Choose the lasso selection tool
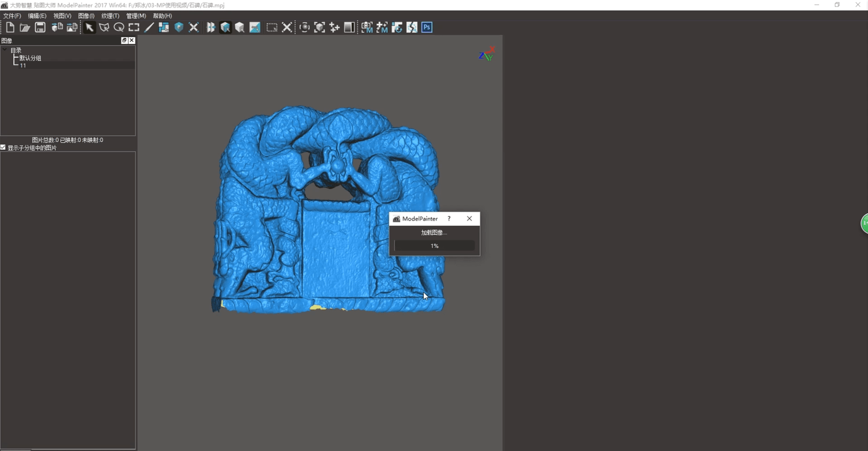This screenshot has height=451, width=868. [x=119, y=27]
